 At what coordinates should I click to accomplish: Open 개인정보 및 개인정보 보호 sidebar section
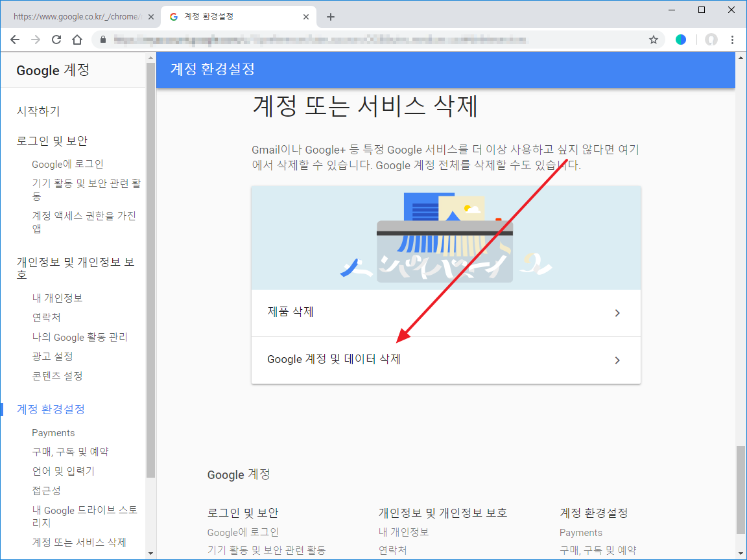click(x=75, y=268)
